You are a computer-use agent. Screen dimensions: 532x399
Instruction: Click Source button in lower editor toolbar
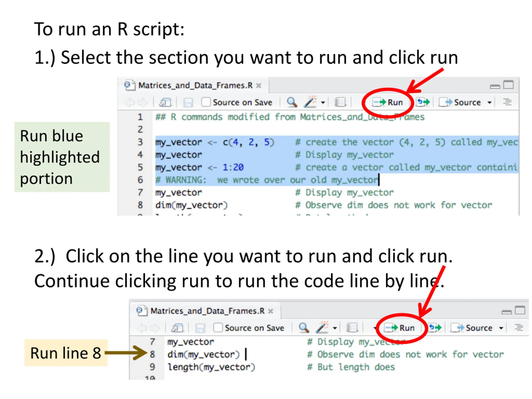tap(471, 328)
